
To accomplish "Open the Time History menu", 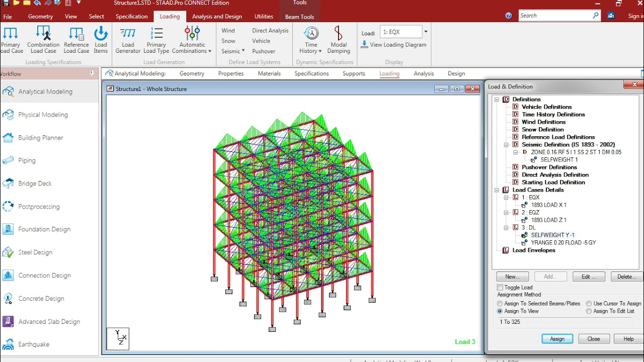I will pyautogui.click(x=311, y=40).
